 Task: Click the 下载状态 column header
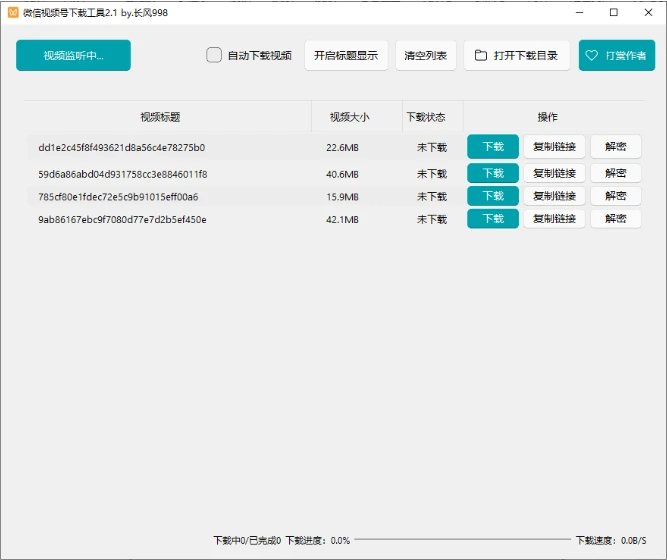pos(426,117)
